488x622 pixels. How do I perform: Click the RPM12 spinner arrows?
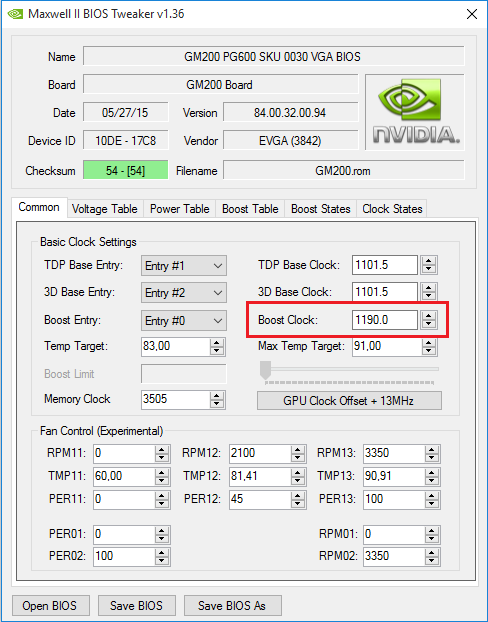click(x=298, y=454)
